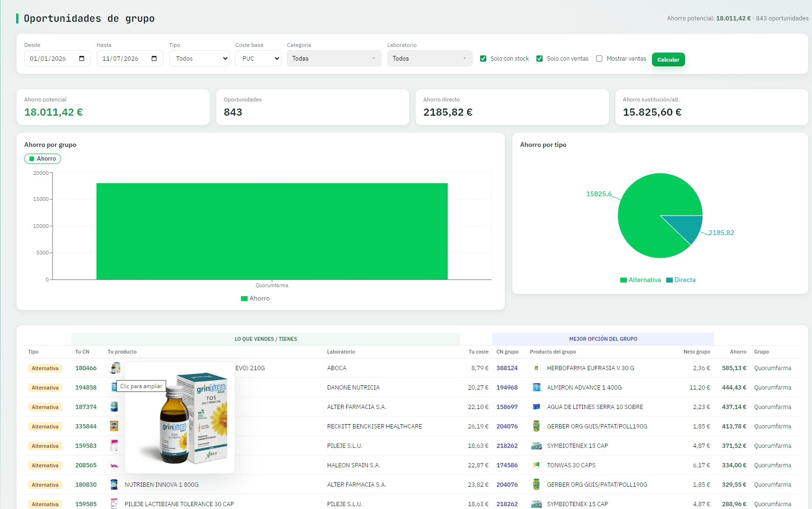
Task: Click the CN grupo column header
Action: click(508, 352)
